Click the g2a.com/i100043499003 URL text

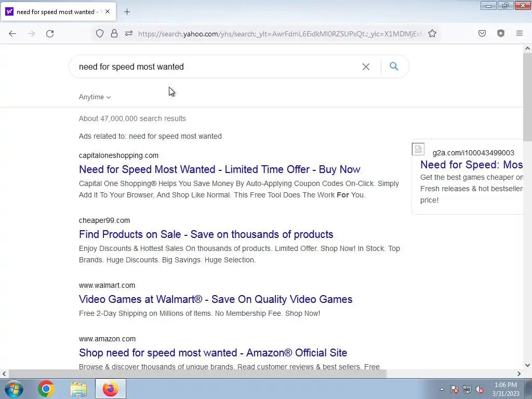[x=473, y=153]
